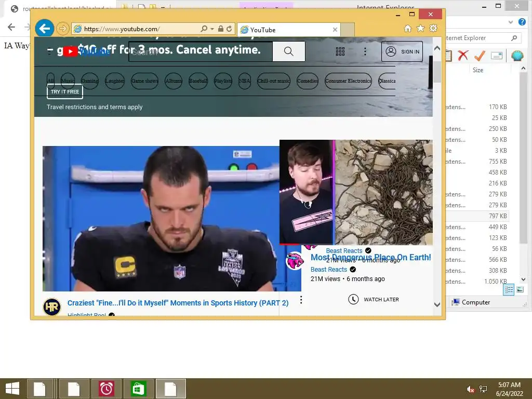This screenshot has height=399, width=532.
Task: Click YouTube page scrollbar up arrow
Action: point(437,48)
